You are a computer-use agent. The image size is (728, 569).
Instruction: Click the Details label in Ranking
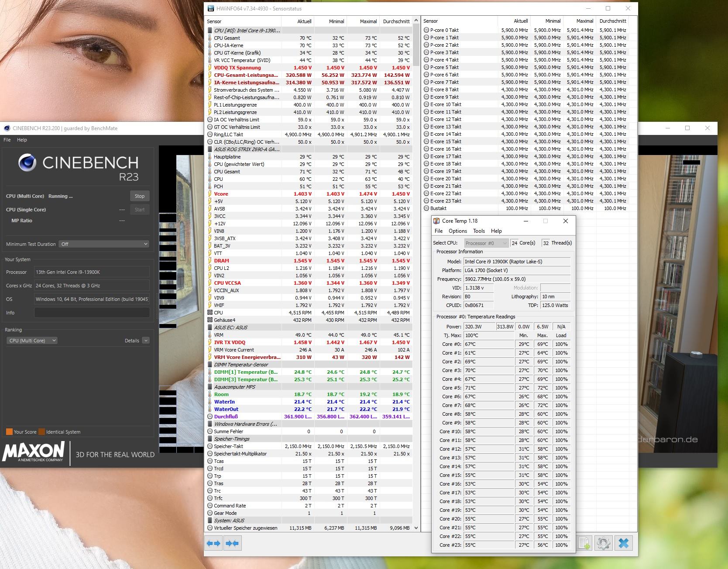132,341
